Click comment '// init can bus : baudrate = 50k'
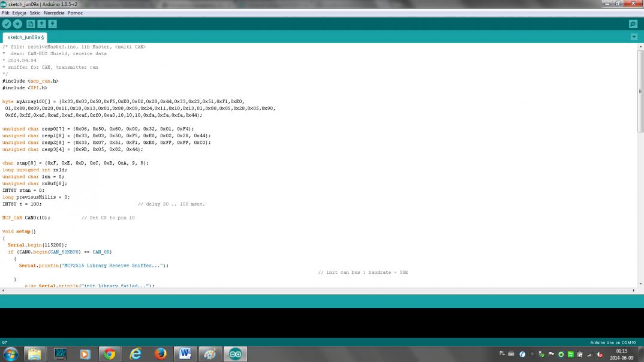 [363, 273]
